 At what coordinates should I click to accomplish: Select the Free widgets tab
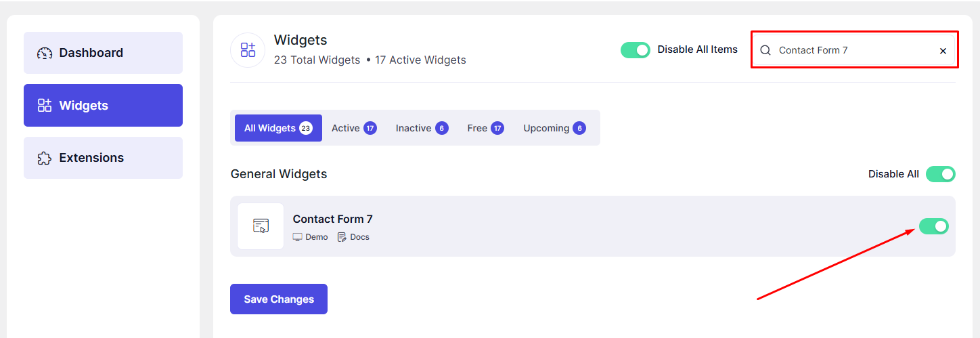[x=485, y=128]
